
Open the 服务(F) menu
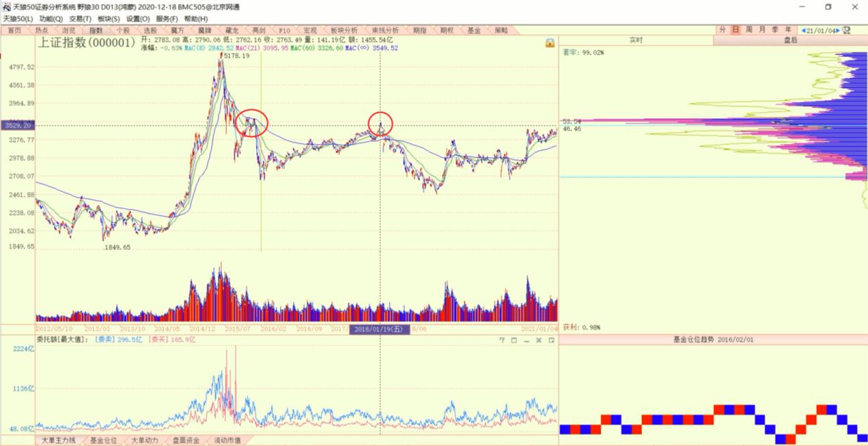(x=166, y=18)
